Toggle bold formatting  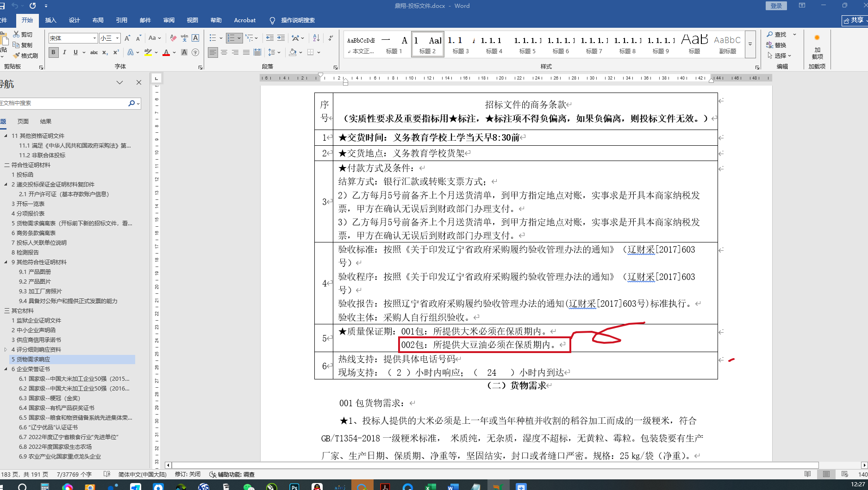pyautogui.click(x=53, y=52)
